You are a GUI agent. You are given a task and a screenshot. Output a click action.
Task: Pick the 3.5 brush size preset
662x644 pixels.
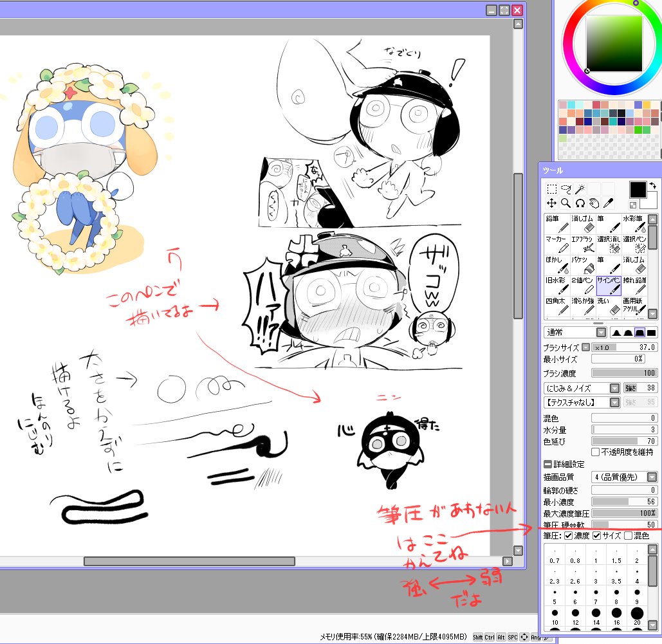[x=616, y=576]
